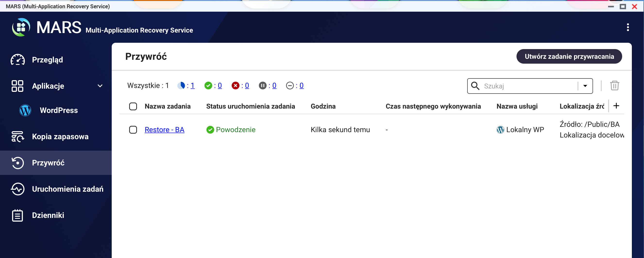Click the MARS logo icon

click(x=21, y=27)
